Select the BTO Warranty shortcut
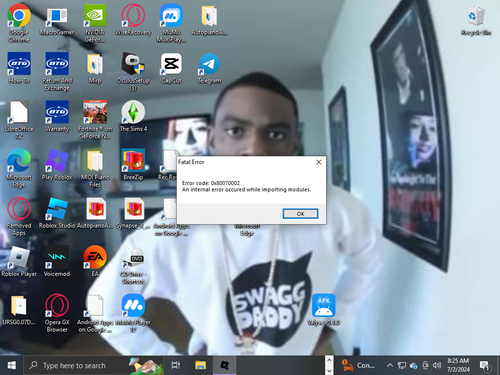 (57, 116)
